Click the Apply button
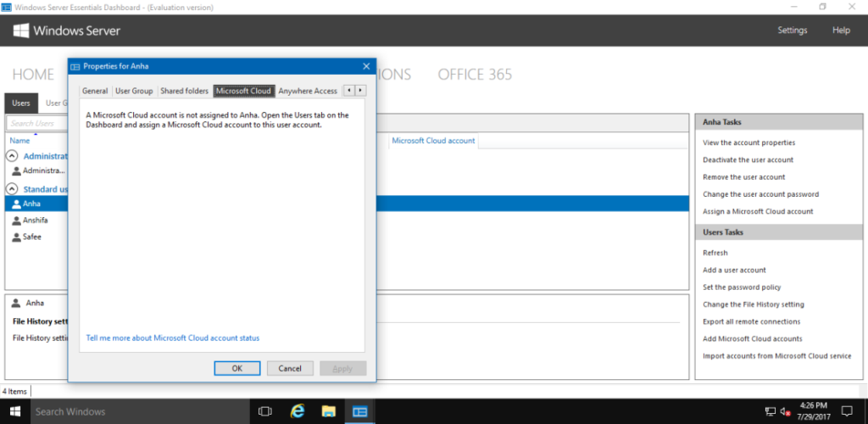 tap(342, 368)
